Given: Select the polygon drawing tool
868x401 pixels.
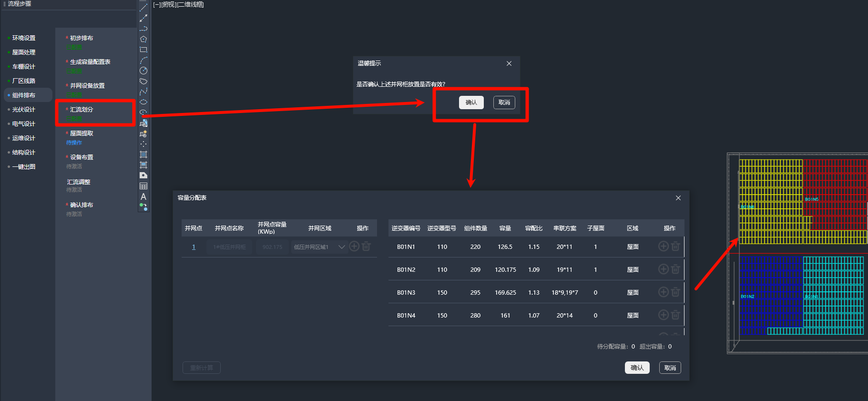Looking at the screenshot, I should pos(143,39).
